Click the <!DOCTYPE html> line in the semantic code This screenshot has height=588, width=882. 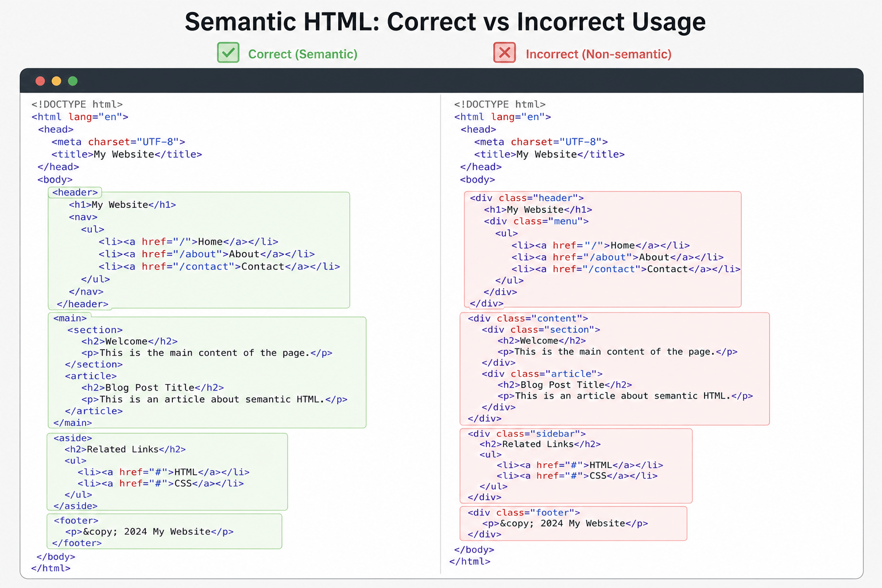[x=77, y=104]
